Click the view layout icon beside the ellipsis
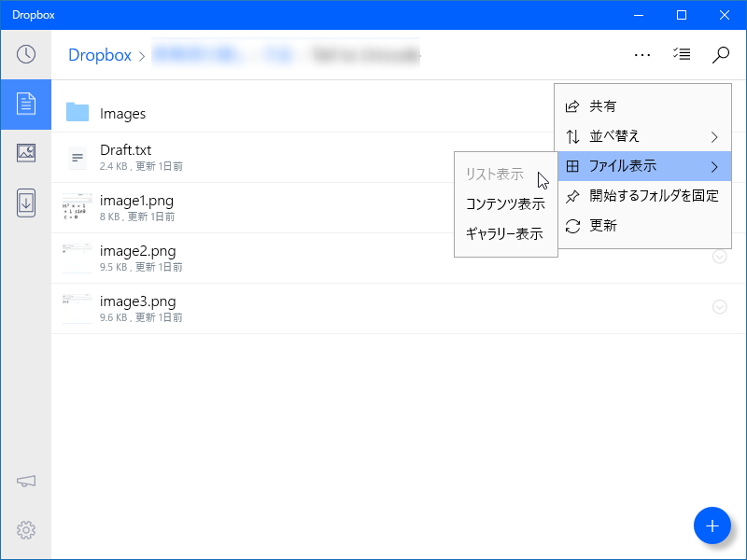 pyautogui.click(x=682, y=54)
